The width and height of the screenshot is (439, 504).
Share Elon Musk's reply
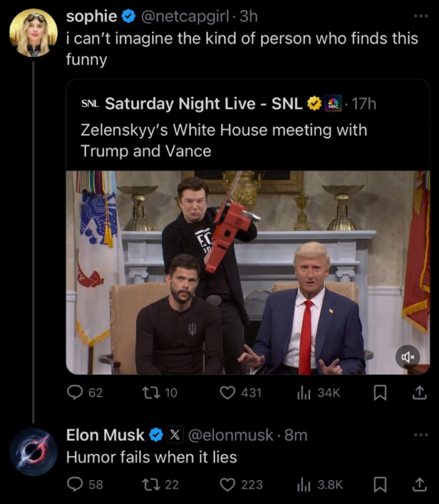(x=419, y=484)
